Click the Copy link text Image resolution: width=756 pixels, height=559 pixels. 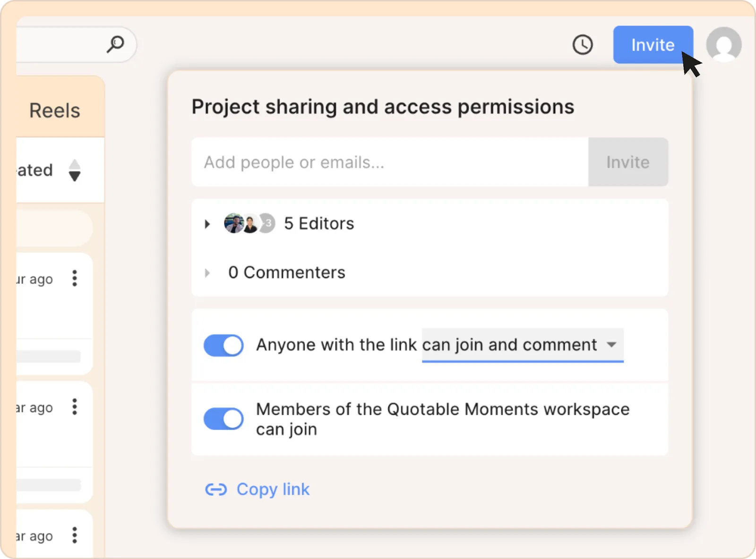(273, 490)
